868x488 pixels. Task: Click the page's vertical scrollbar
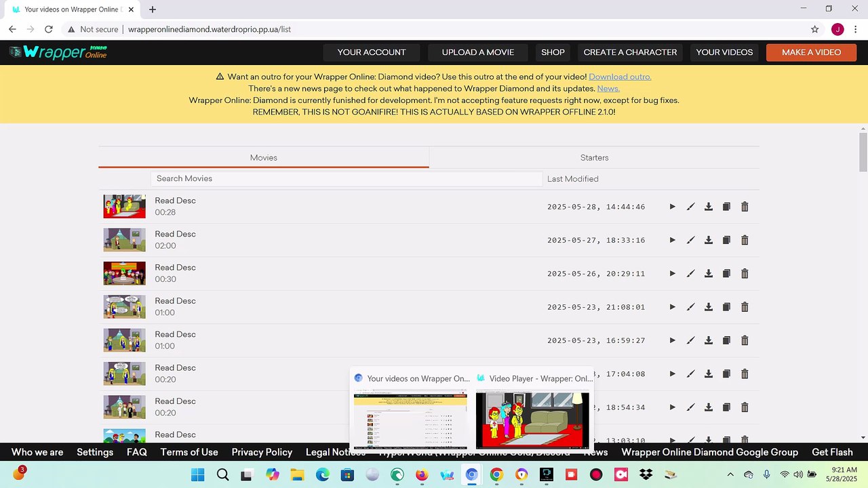click(x=863, y=152)
